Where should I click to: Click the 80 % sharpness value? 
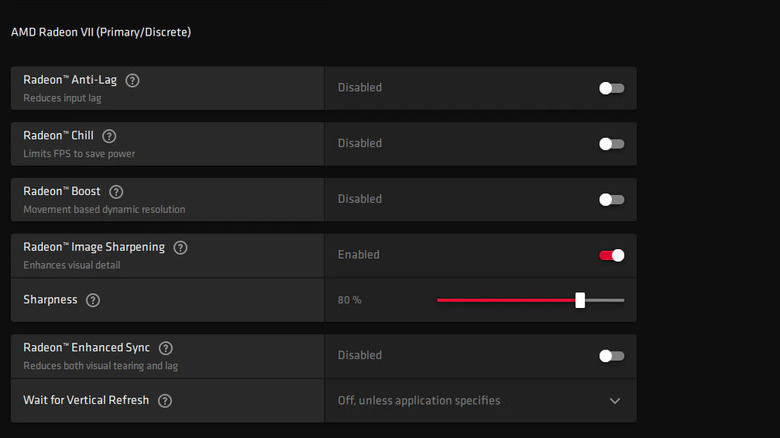[349, 300]
